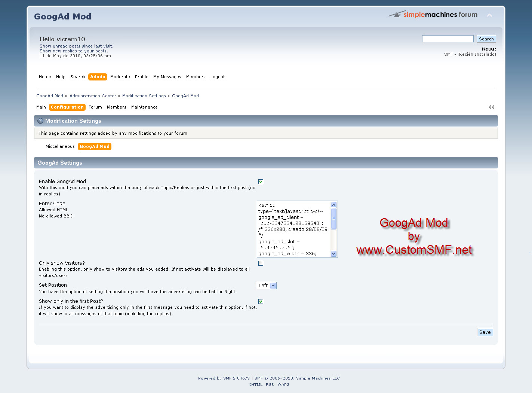Select the GoogAd Mod settings tab
Viewport: 532px width, 393px height.
(95, 146)
